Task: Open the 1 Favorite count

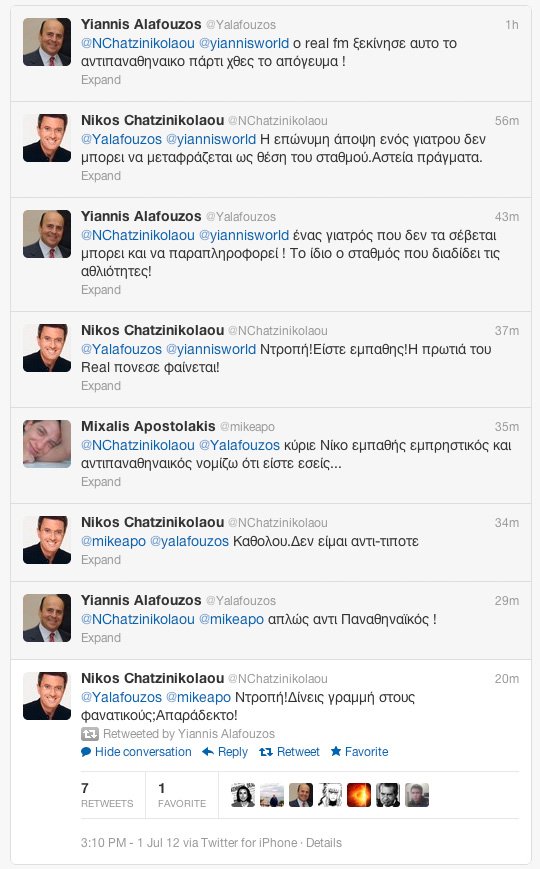Action: [182, 795]
